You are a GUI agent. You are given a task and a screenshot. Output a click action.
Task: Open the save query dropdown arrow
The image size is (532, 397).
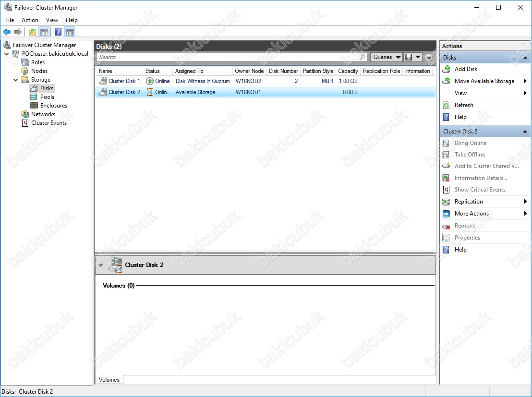point(418,57)
